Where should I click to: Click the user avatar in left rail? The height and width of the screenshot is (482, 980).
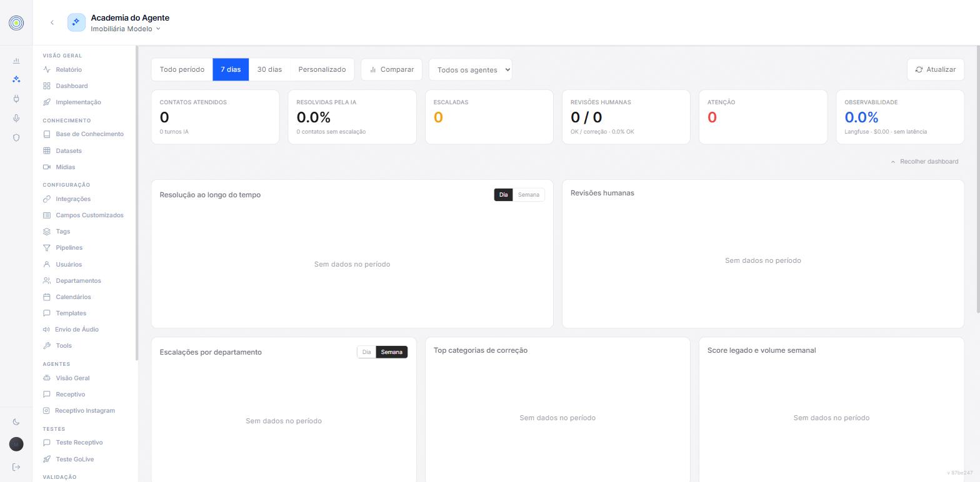[x=16, y=444]
